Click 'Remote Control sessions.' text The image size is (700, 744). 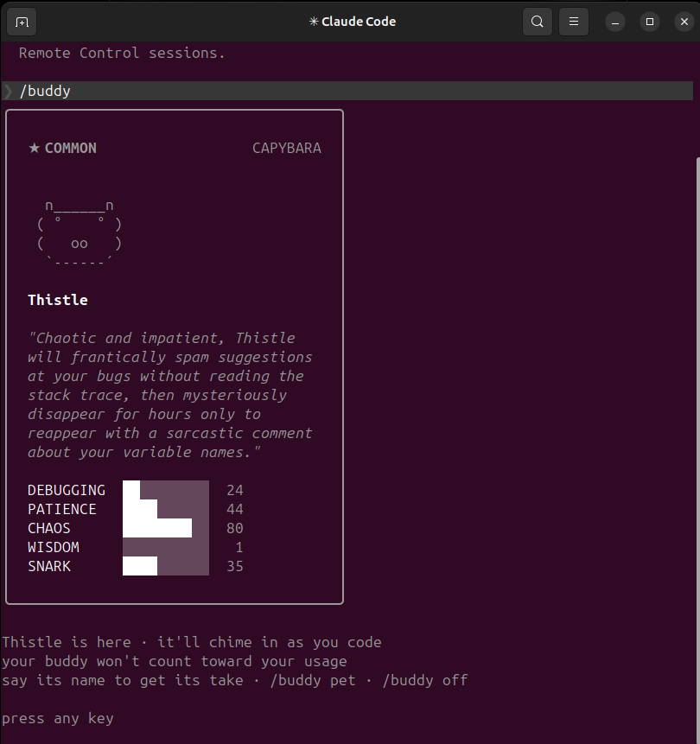(x=122, y=53)
